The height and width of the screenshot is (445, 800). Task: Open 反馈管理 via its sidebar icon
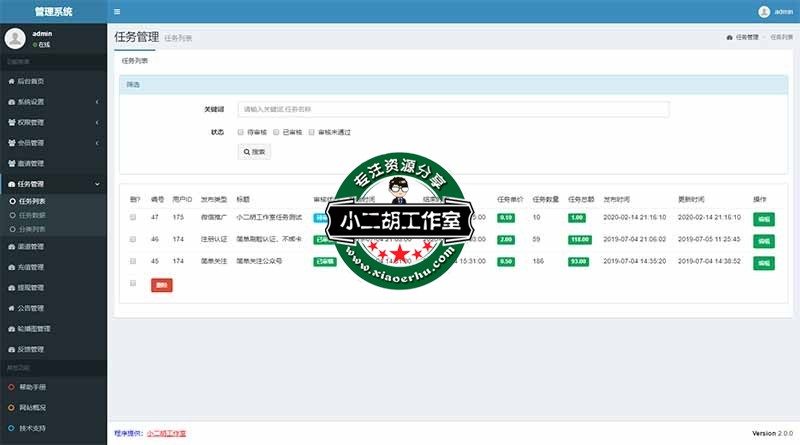point(11,350)
